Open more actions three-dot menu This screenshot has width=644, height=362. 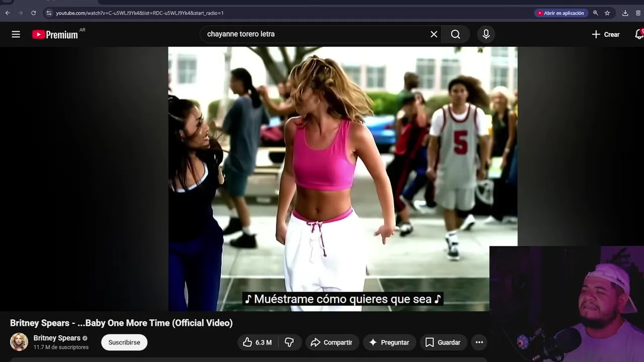pos(479,342)
